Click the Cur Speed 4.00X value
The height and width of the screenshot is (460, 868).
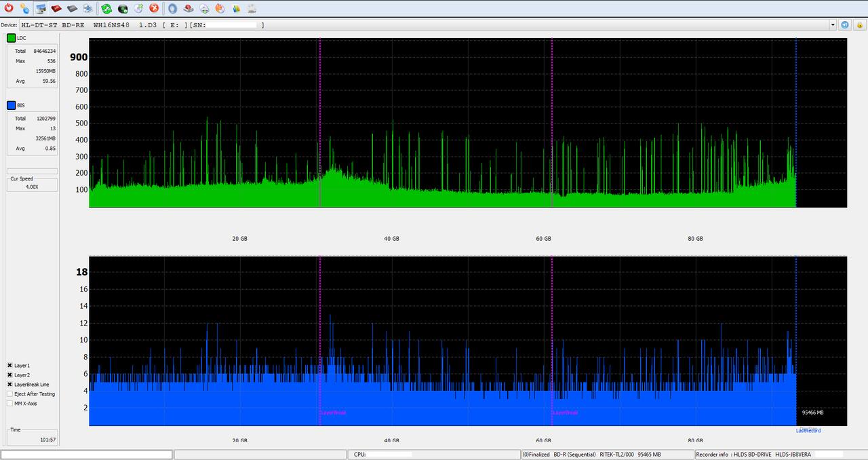click(32, 186)
